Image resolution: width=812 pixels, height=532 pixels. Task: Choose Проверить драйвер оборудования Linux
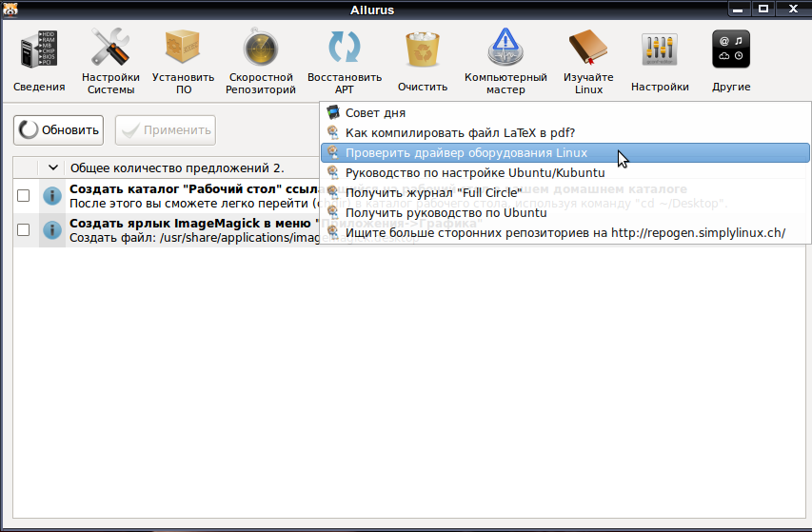click(565, 152)
